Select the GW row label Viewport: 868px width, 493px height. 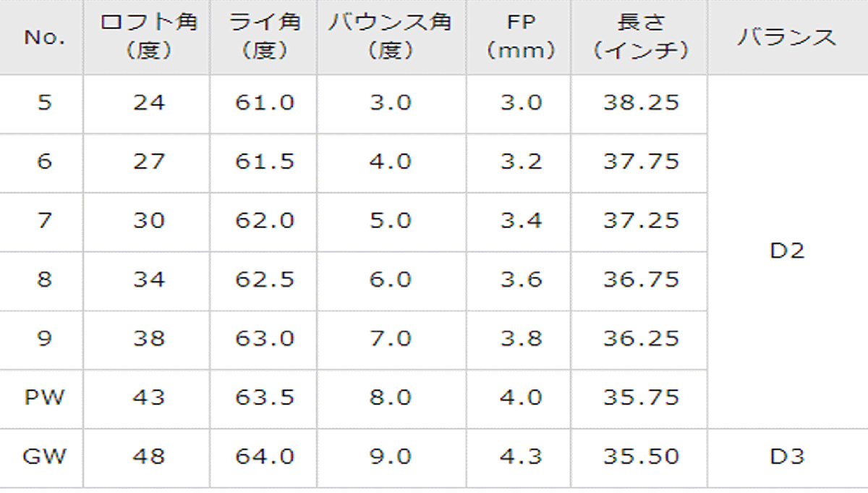pos(44,457)
